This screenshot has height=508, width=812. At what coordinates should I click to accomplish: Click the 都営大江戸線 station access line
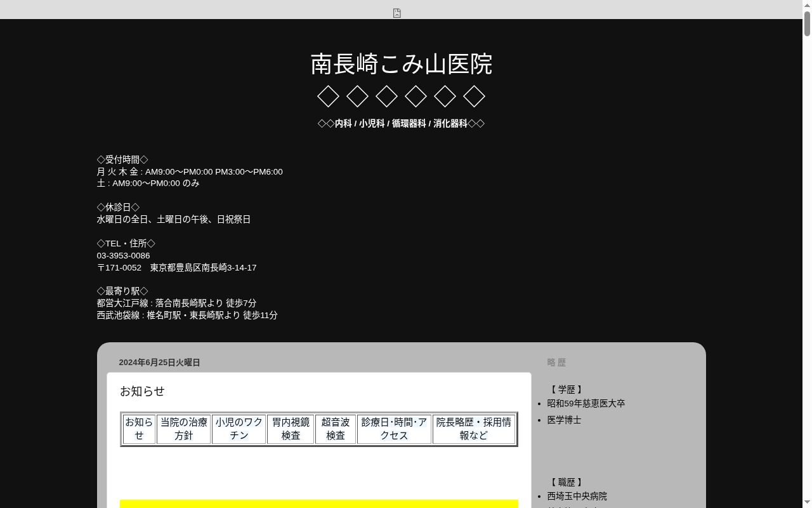click(x=176, y=303)
